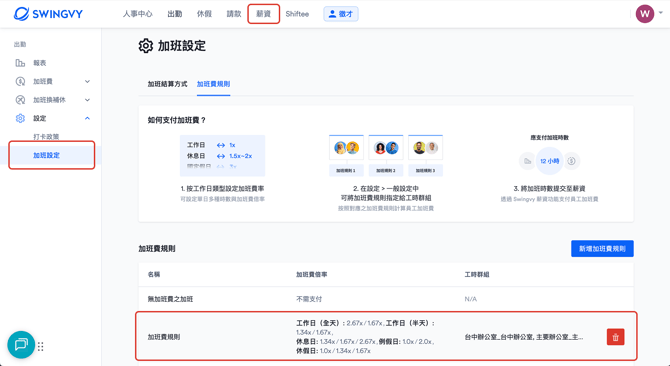Screen dimensions: 670x366
Task: Click the 12 小時 circle illustration
Action: click(549, 161)
